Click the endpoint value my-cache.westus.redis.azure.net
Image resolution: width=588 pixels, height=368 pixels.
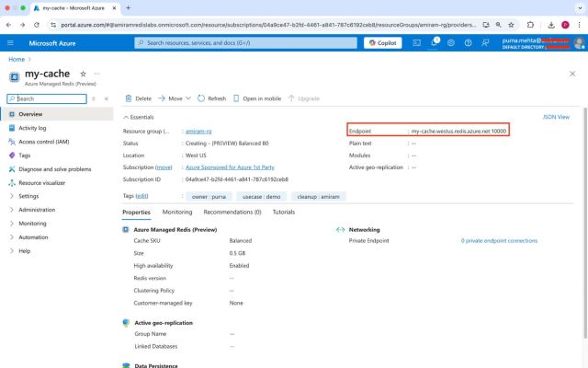pyautogui.click(x=458, y=131)
